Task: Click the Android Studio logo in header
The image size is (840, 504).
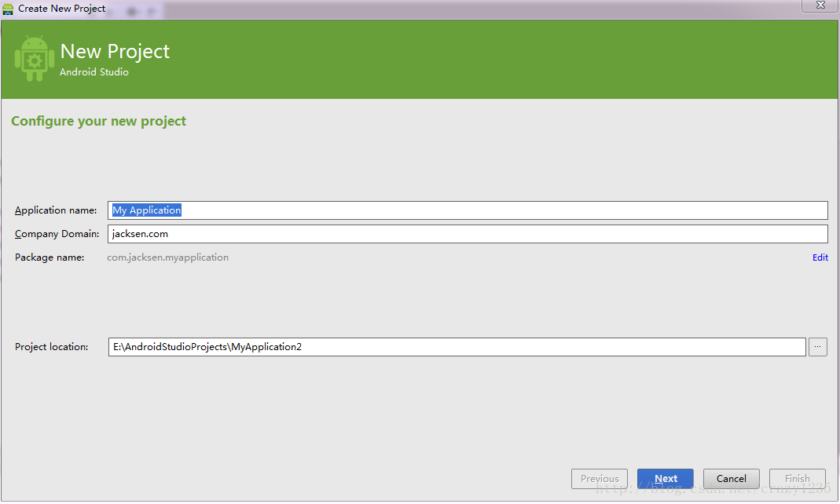Action: coord(35,59)
